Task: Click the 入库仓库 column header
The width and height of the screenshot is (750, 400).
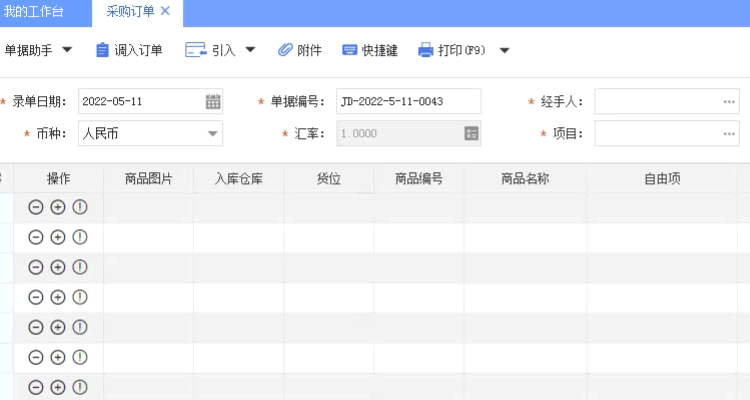Action: pos(238,178)
